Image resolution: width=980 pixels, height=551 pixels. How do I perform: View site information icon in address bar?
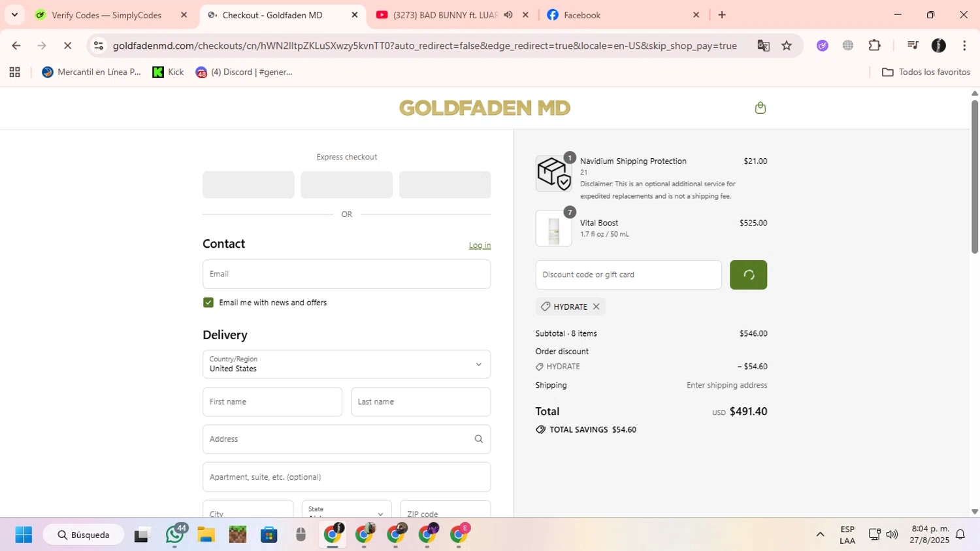pyautogui.click(x=99, y=46)
